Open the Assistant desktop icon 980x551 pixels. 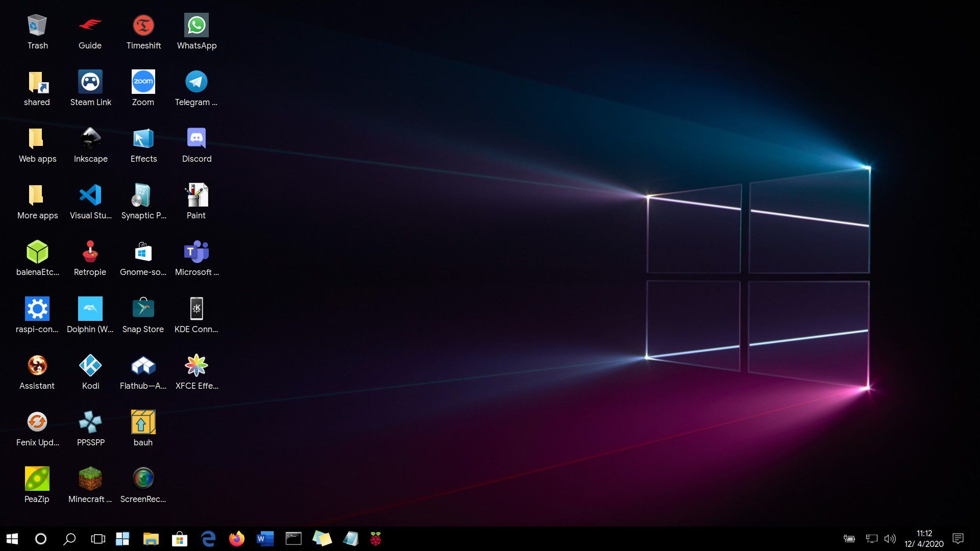(x=37, y=366)
